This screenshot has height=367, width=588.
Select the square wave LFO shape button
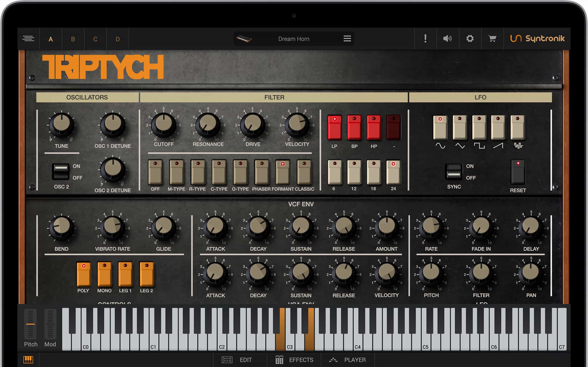[479, 127]
